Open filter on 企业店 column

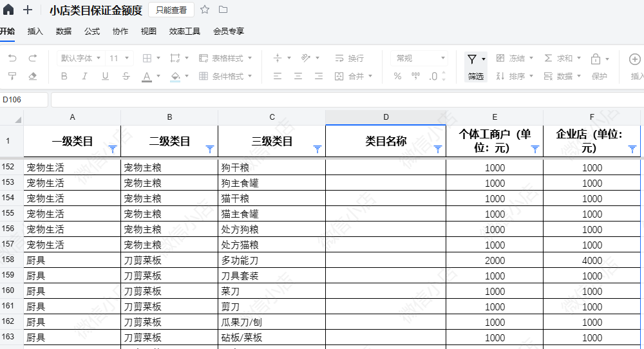[632, 149]
